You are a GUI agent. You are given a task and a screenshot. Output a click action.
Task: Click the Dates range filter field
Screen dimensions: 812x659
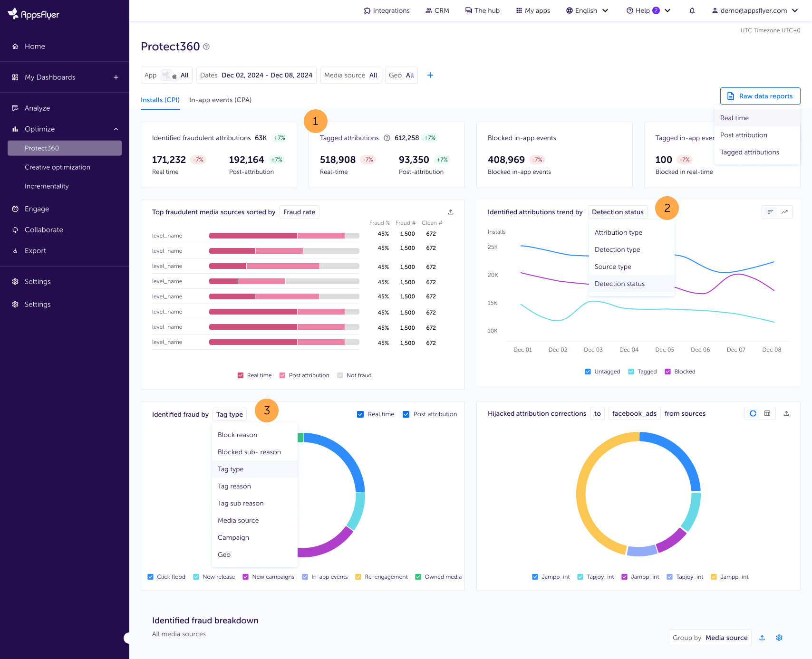point(256,75)
